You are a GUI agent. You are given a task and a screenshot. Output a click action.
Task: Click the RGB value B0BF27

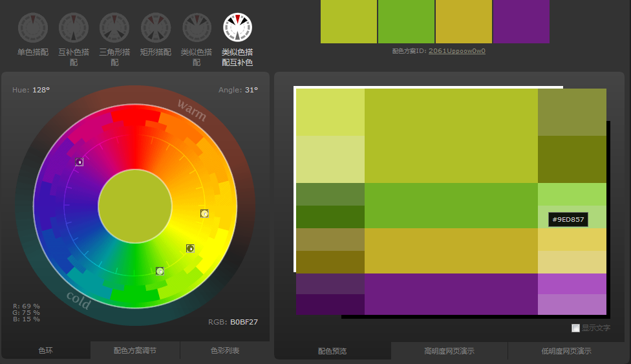[x=244, y=321]
